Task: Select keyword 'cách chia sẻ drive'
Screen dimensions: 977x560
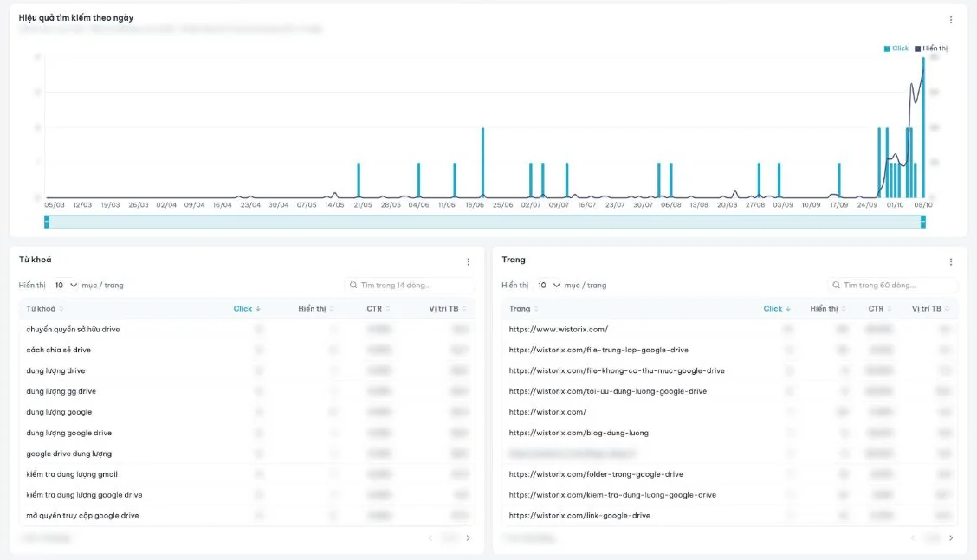Action: [x=59, y=350]
